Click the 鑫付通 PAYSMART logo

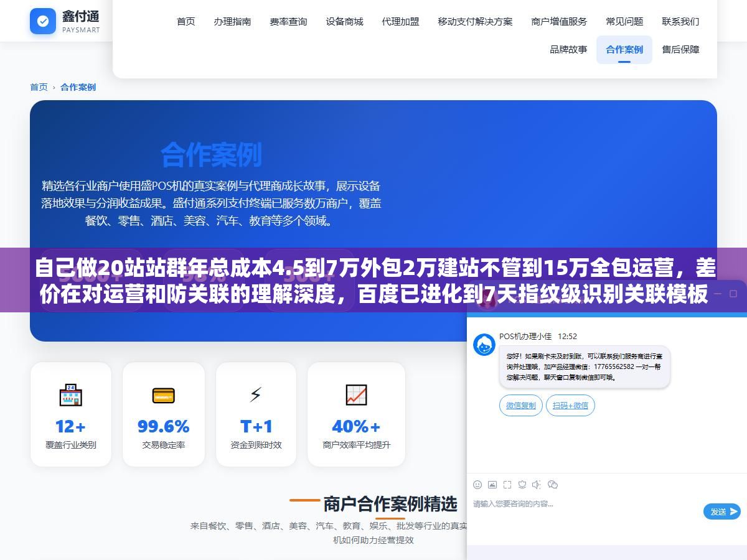[65, 21]
